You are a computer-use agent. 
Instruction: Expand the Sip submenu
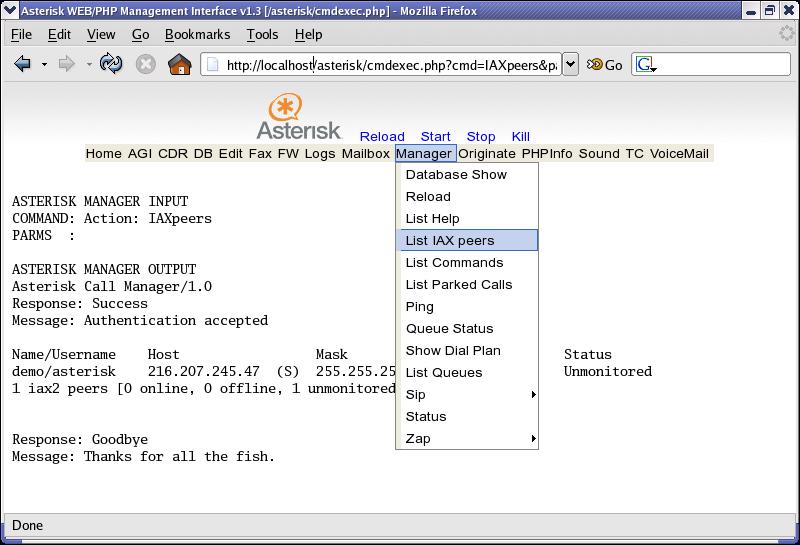467,395
